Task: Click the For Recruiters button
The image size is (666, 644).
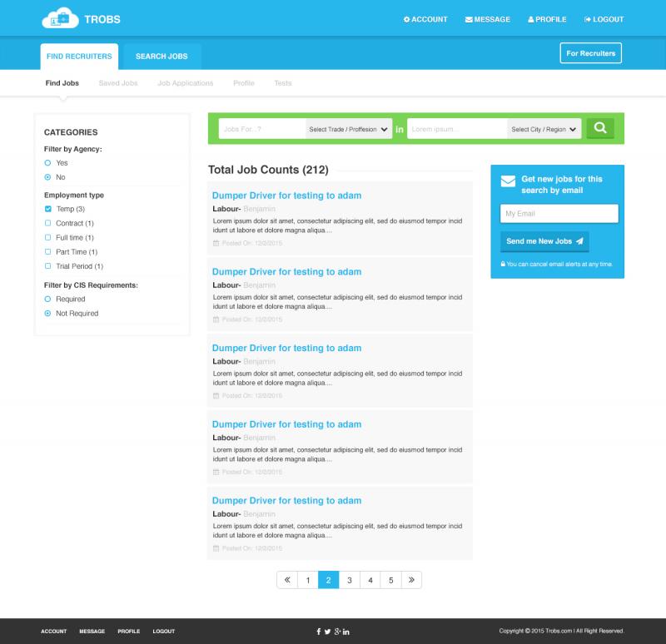Action: (x=590, y=53)
